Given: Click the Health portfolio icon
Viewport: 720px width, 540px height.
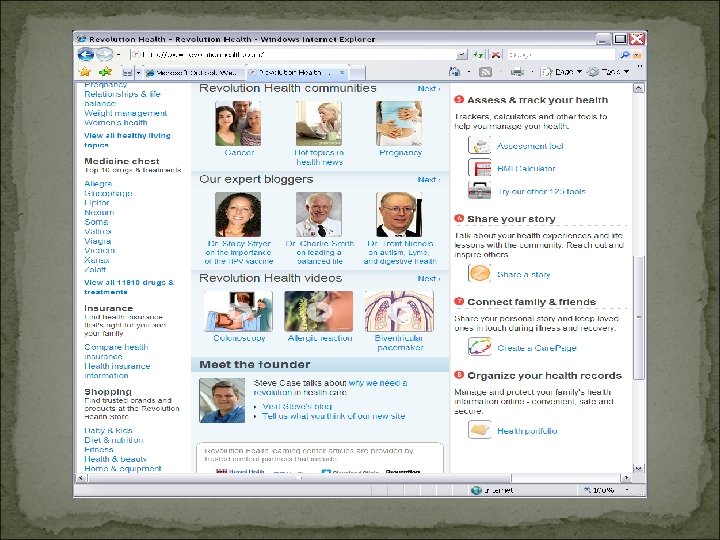Looking at the screenshot, I should click(x=479, y=430).
